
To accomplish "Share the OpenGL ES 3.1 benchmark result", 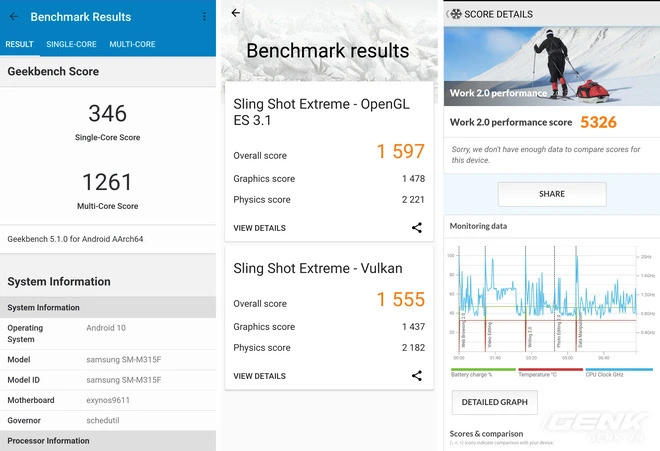I will tap(416, 228).
